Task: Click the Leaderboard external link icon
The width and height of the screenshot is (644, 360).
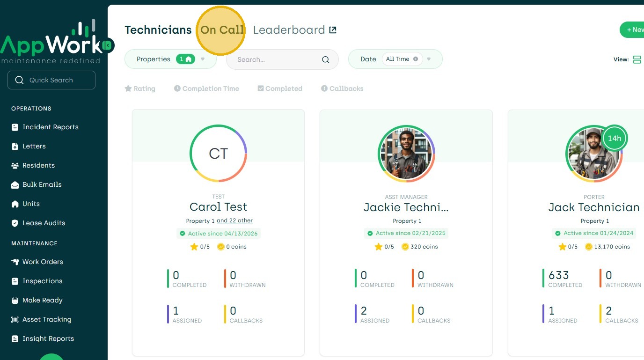Action: 333,30
